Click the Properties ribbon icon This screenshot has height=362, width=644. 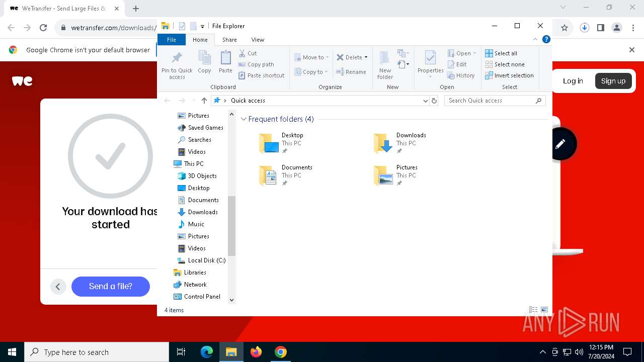click(x=431, y=65)
